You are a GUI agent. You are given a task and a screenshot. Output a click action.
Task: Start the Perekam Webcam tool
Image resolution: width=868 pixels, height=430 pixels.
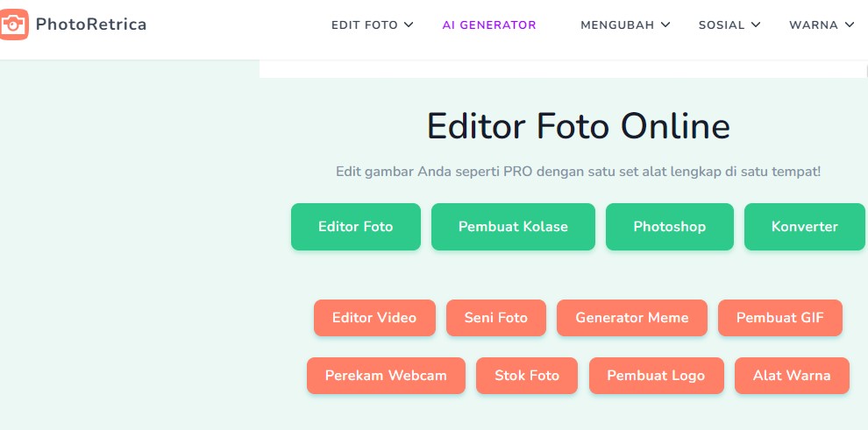(x=386, y=376)
